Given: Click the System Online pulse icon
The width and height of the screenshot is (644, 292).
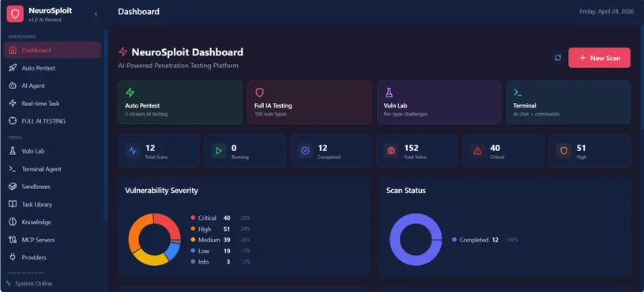Looking at the screenshot, I should (x=9, y=283).
